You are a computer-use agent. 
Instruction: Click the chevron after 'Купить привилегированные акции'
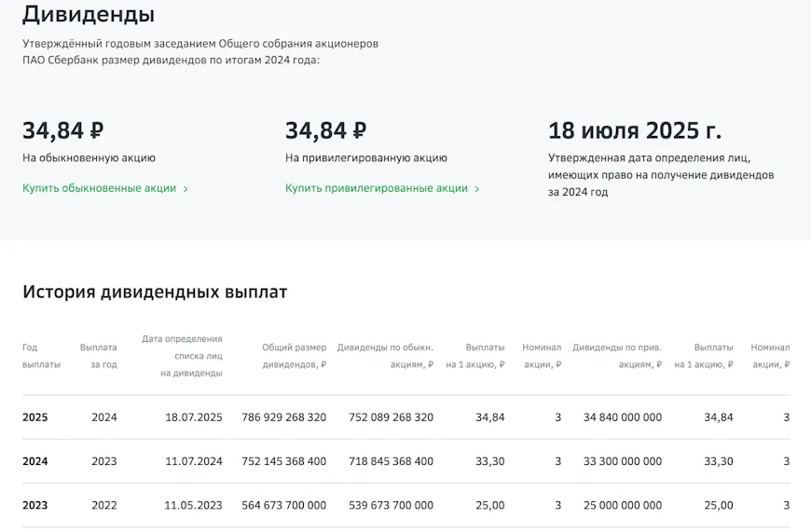477,189
